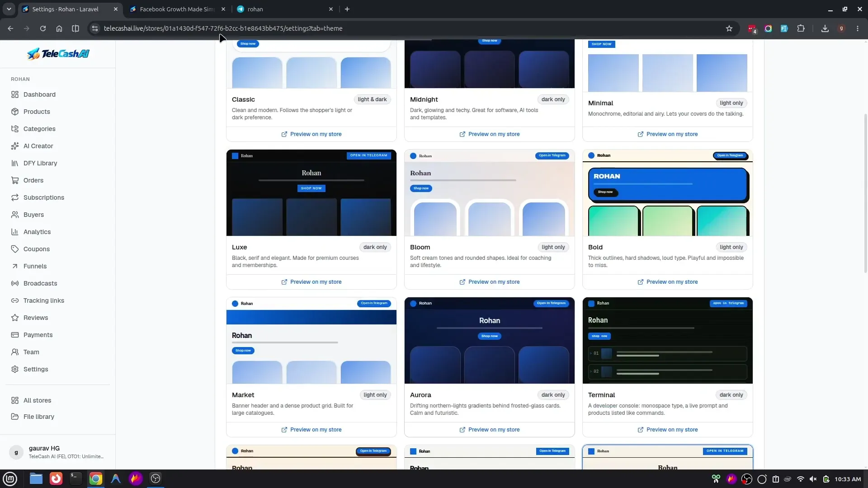The image size is (868, 488).
Task: Click Preview on my store under Minimal
Action: (668, 134)
